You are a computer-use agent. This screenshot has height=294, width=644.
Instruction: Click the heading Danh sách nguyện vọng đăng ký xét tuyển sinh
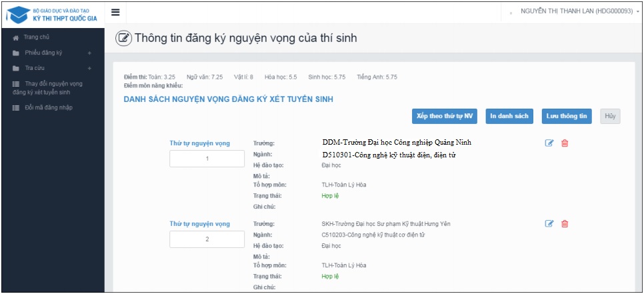point(229,99)
